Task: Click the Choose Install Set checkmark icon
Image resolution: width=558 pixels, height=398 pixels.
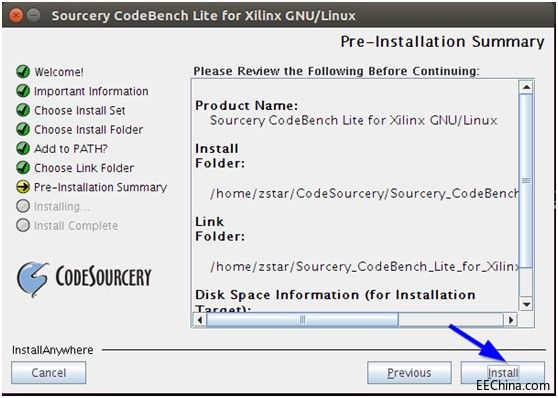Action: tap(23, 110)
